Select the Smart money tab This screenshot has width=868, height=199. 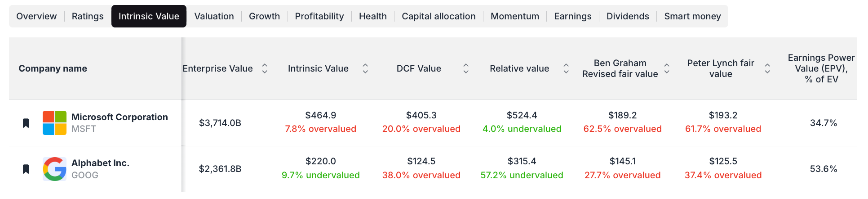(x=692, y=16)
